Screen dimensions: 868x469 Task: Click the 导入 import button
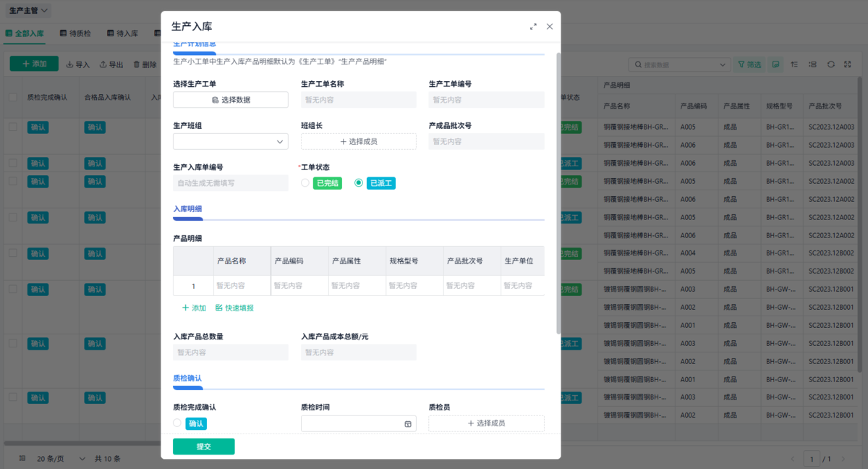(78, 64)
